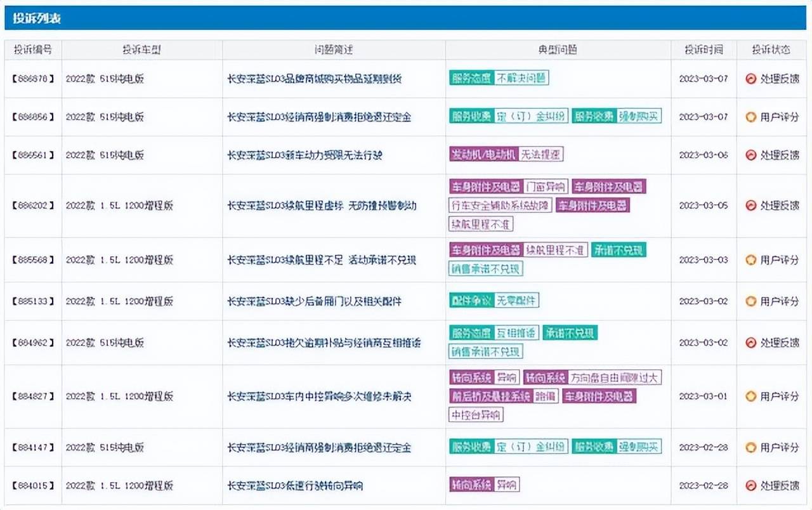Click the 投诉状态 column header
812x510 pixels.
[771, 49]
